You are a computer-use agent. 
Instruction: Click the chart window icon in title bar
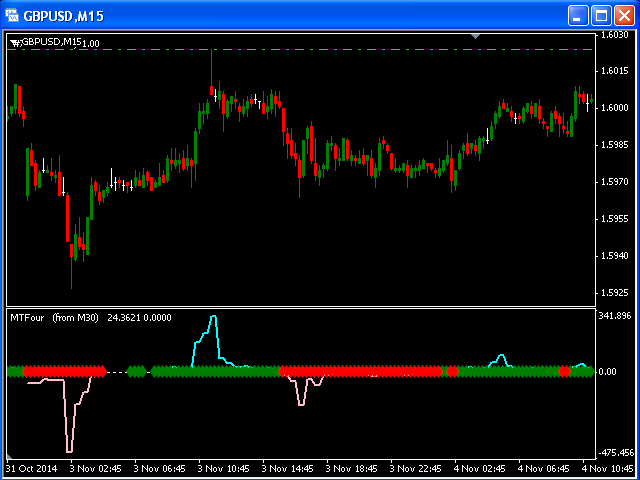pyautogui.click(x=13, y=16)
